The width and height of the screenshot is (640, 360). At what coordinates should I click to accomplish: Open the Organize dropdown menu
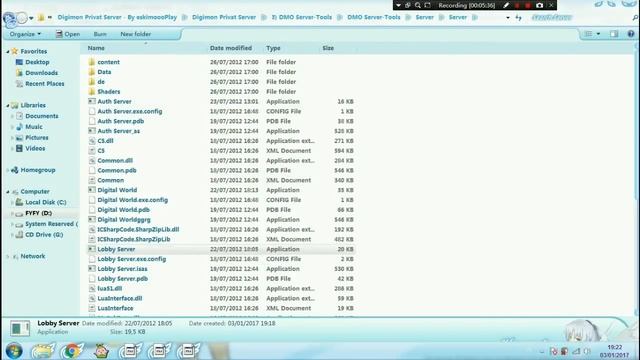click(25, 34)
